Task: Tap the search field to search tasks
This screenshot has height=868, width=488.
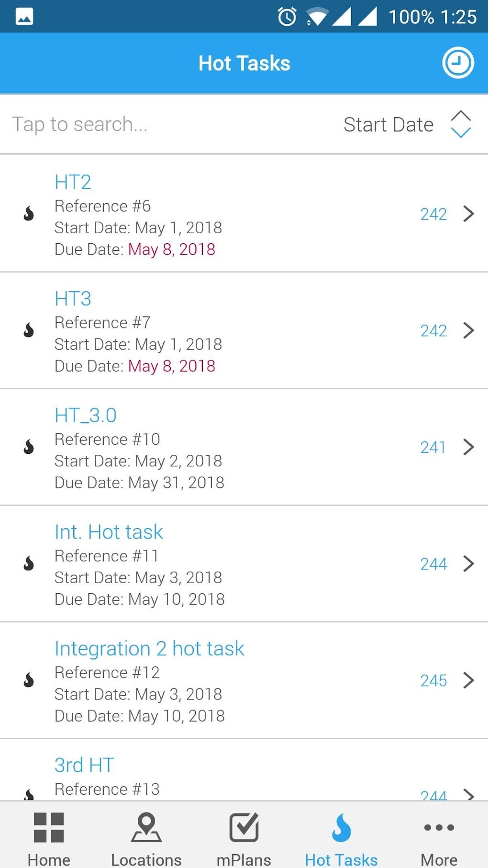Action: (x=144, y=124)
